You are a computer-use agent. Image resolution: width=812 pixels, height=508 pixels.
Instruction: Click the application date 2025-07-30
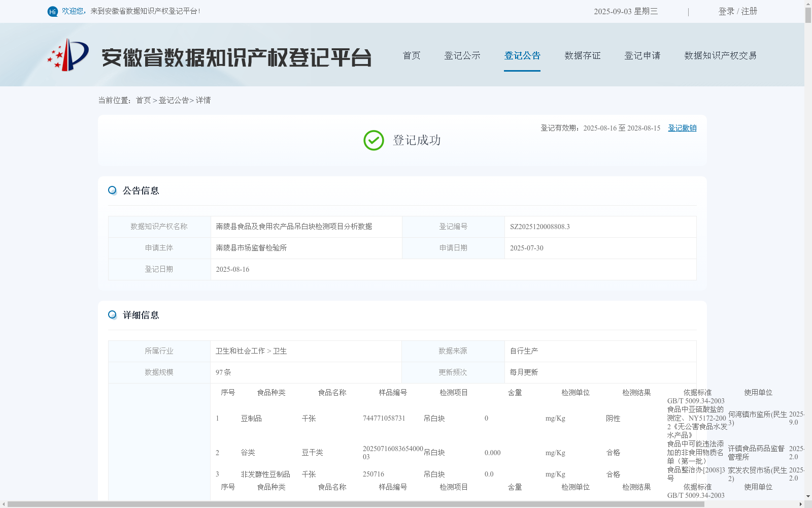coord(527,248)
